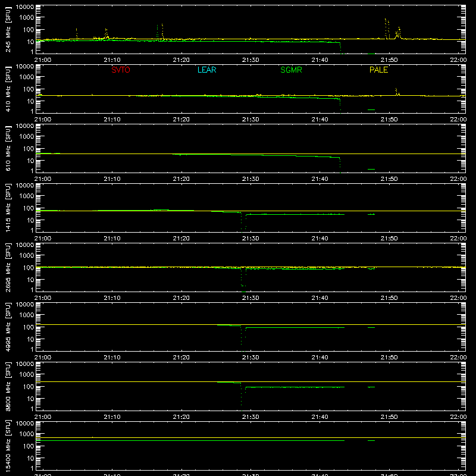476x476 pixels.
Task: Click 22:00 time label below 245 MHz plot
Action: pos(458,60)
